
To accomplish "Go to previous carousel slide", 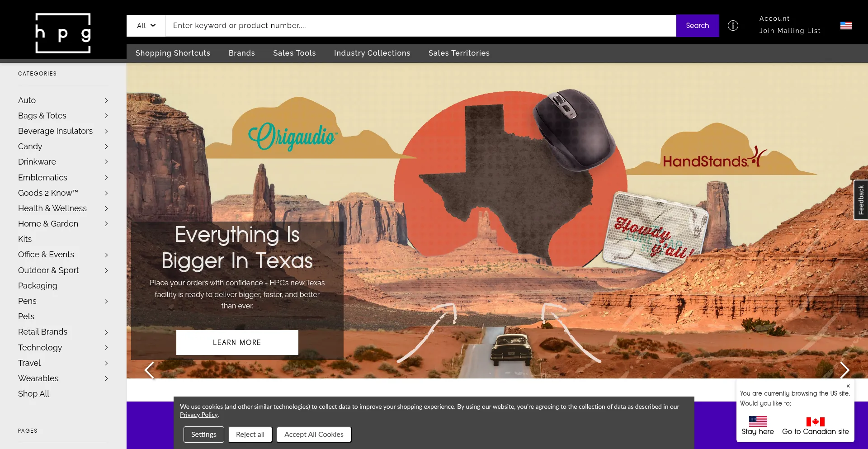I will (149, 370).
